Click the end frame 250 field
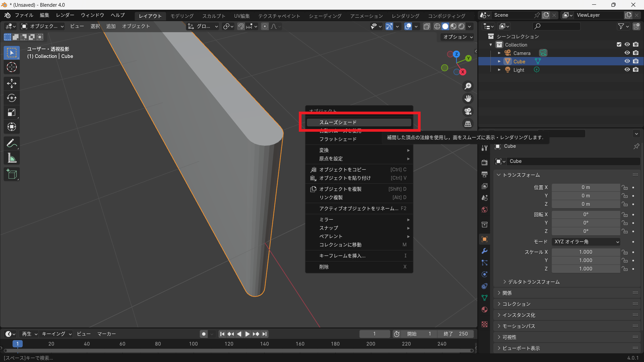This screenshot has height=362, width=644. 455,334
